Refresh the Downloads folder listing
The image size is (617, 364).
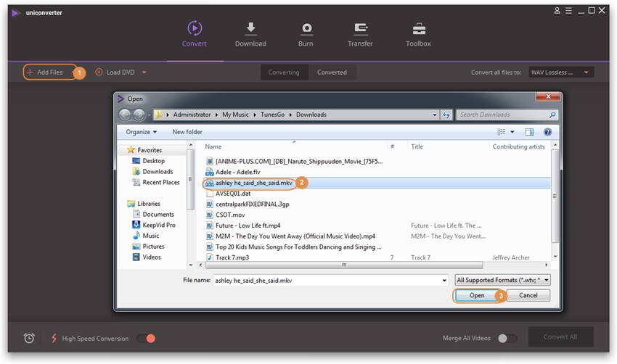pyautogui.click(x=446, y=115)
